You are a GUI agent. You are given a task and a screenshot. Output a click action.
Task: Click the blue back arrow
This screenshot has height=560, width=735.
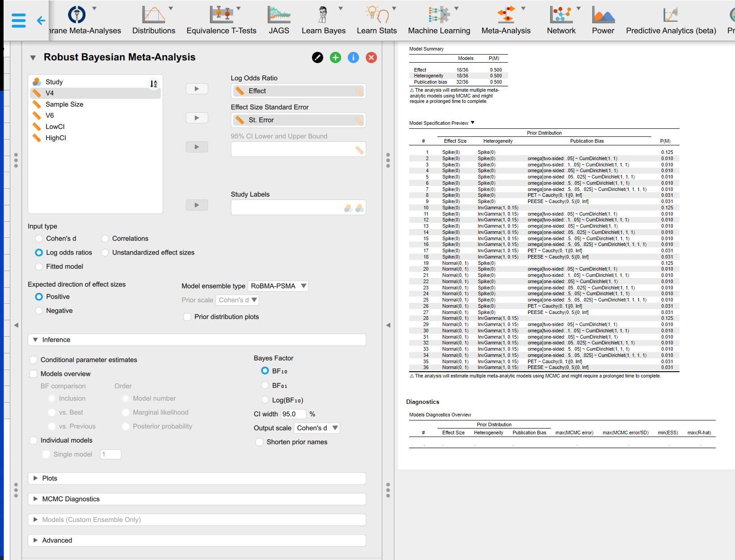coord(41,21)
